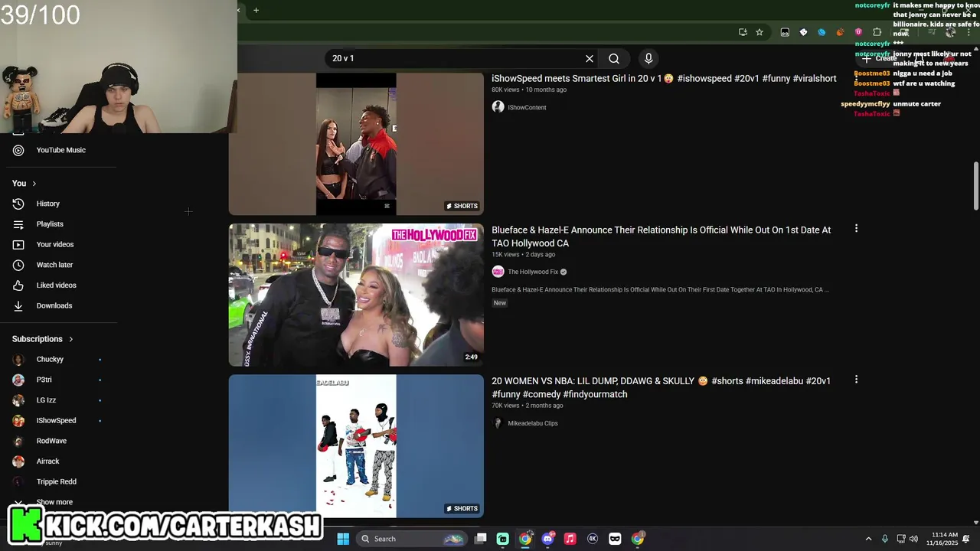Bookmark this page with the star
The width and height of the screenshot is (980, 551).
pos(759,32)
